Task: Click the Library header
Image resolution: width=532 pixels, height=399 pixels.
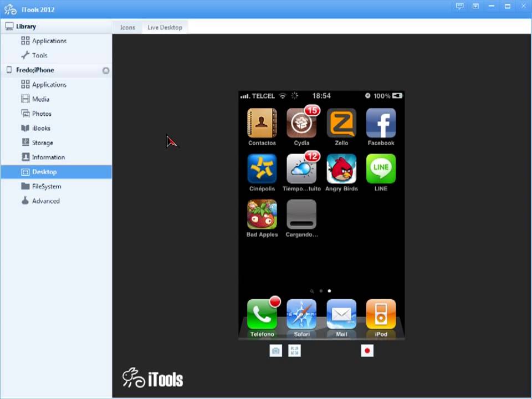Action: 57,27
